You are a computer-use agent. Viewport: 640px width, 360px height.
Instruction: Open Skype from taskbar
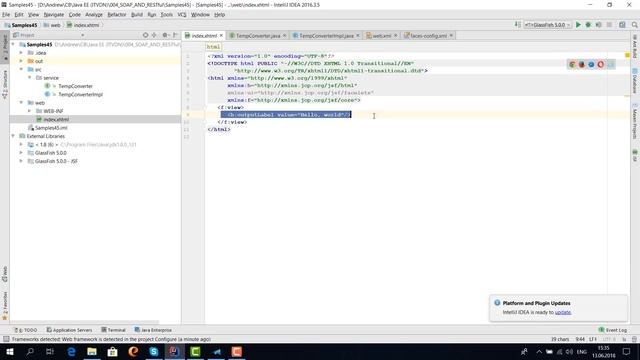(x=153, y=351)
